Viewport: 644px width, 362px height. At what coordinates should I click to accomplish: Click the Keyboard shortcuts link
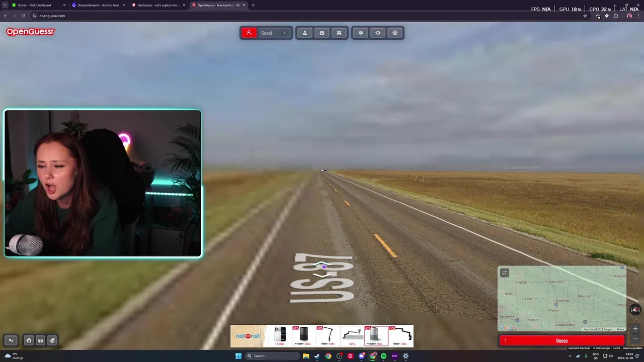(x=579, y=348)
